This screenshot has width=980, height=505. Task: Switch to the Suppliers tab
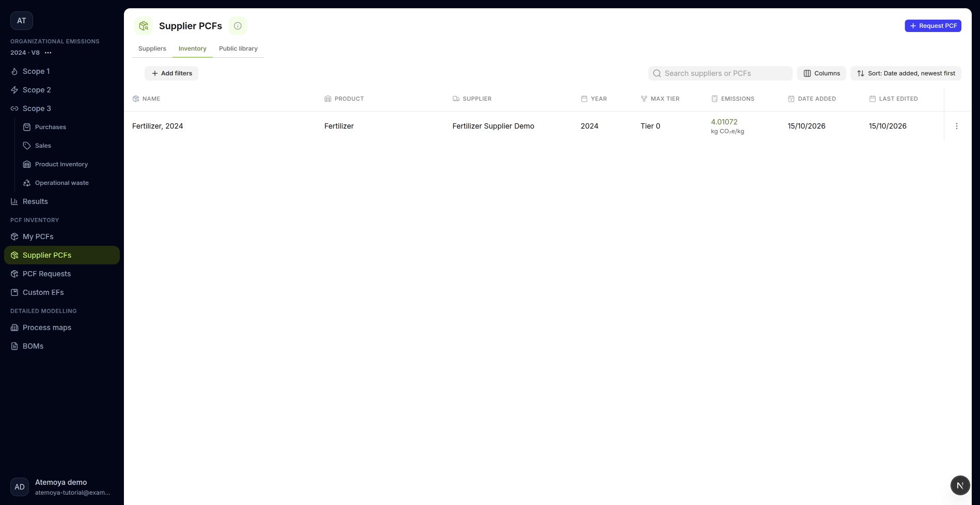152,49
